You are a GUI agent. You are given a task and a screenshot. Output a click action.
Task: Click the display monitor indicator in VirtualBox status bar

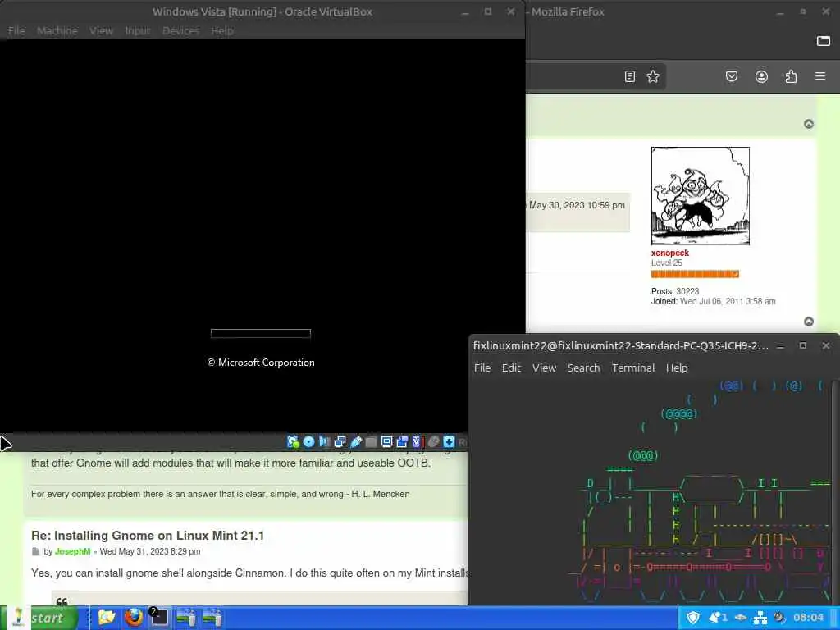point(386,442)
